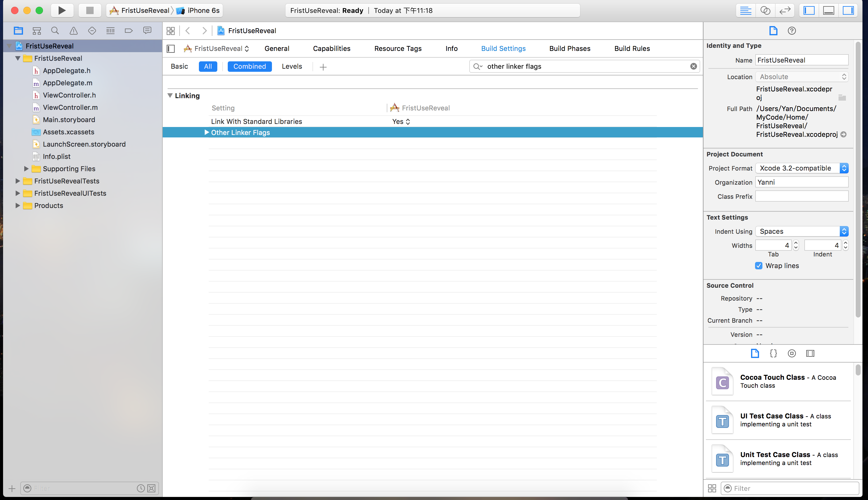
Task: Toggle the projects and targets list
Action: point(171,48)
